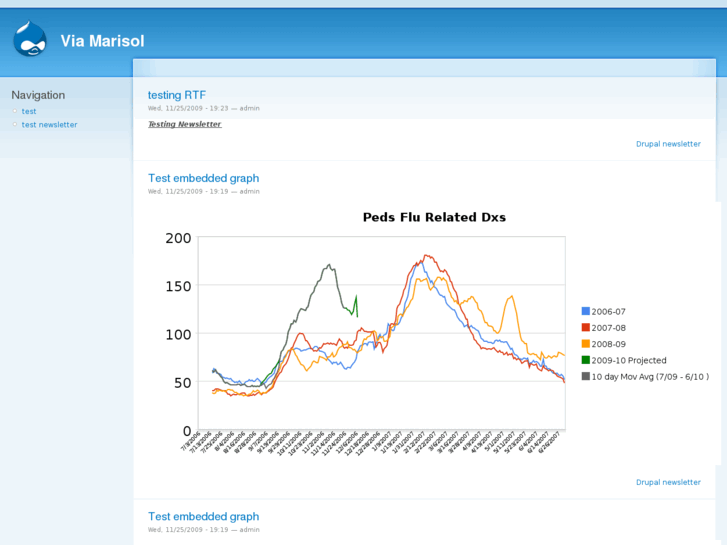Click the orange 2008-09 legend swatch
The image size is (727, 545).
[586, 344]
